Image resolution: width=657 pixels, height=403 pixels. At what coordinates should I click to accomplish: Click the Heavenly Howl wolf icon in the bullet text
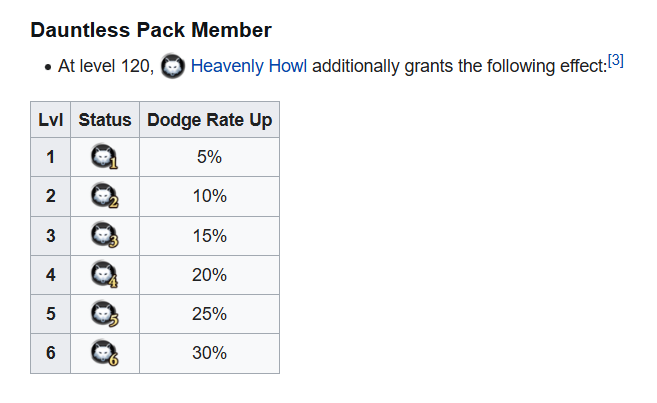173,66
